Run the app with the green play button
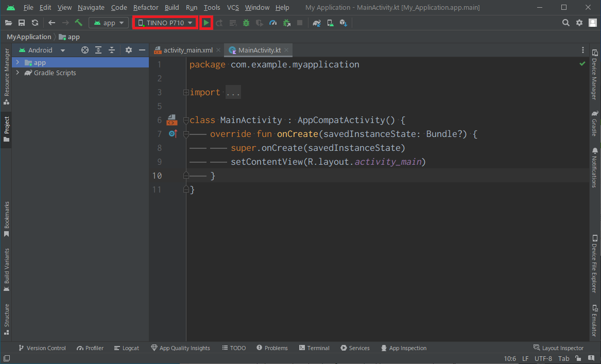 click(207, 23)
